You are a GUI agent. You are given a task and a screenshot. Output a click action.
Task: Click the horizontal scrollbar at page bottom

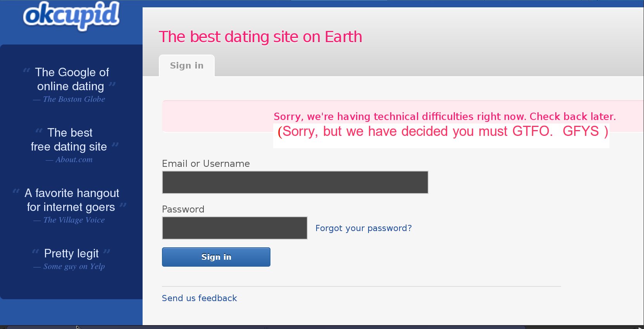266,327
